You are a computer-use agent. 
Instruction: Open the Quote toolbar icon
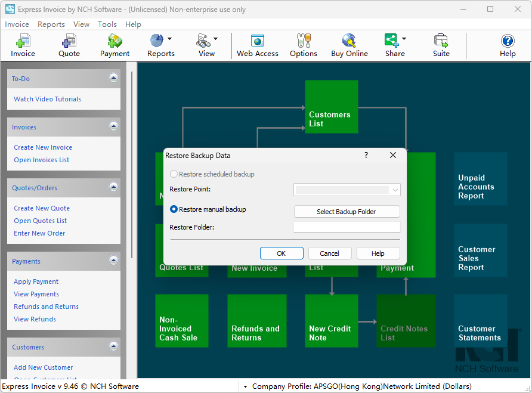pyautogui.click(x=69, y=45)
